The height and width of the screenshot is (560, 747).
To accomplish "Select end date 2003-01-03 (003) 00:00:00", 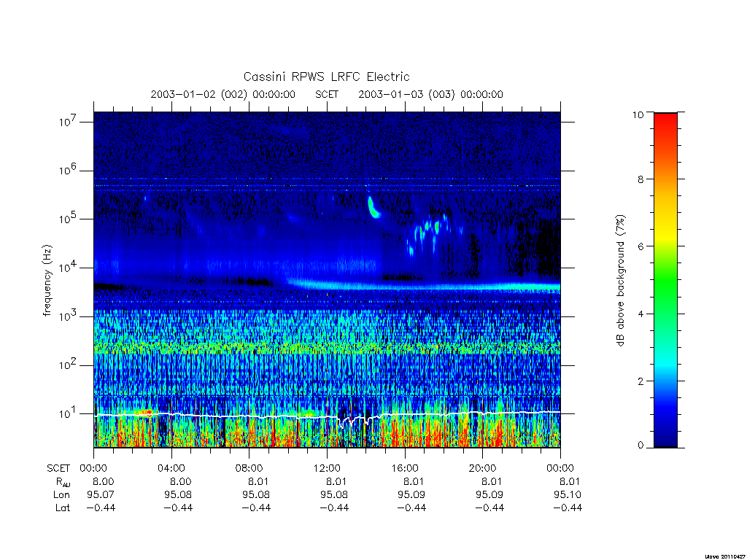I will click(430, 94).
